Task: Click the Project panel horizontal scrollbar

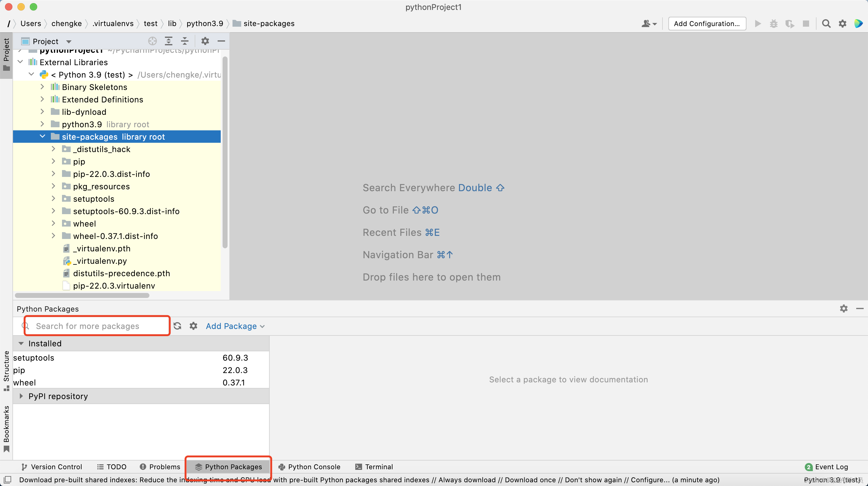Action: 82,295
